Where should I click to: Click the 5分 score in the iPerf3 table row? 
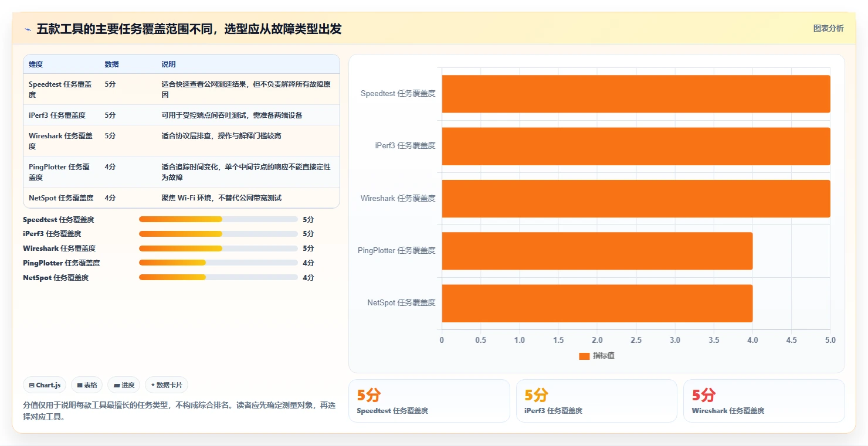point(110,115)
